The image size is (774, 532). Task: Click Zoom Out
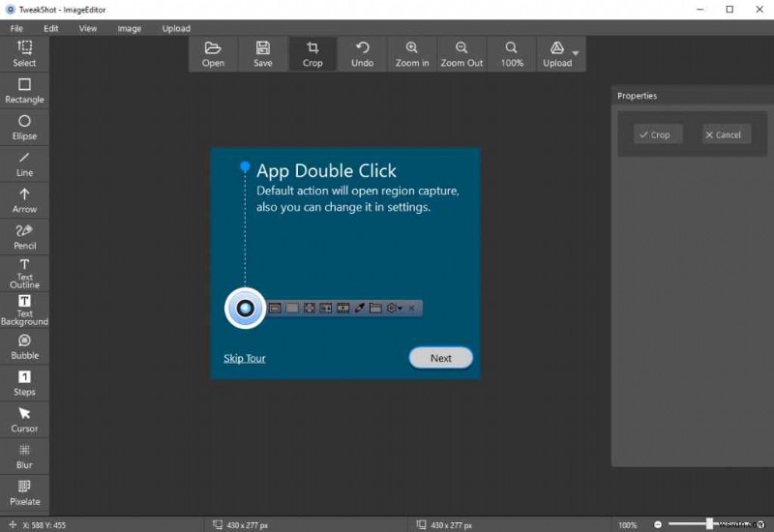click(x=461, y=54)
